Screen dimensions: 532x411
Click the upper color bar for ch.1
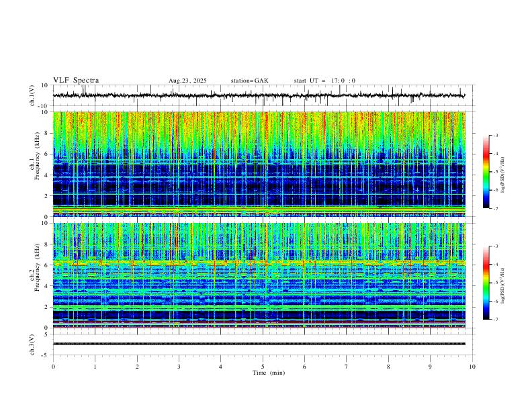pos(486,172)
